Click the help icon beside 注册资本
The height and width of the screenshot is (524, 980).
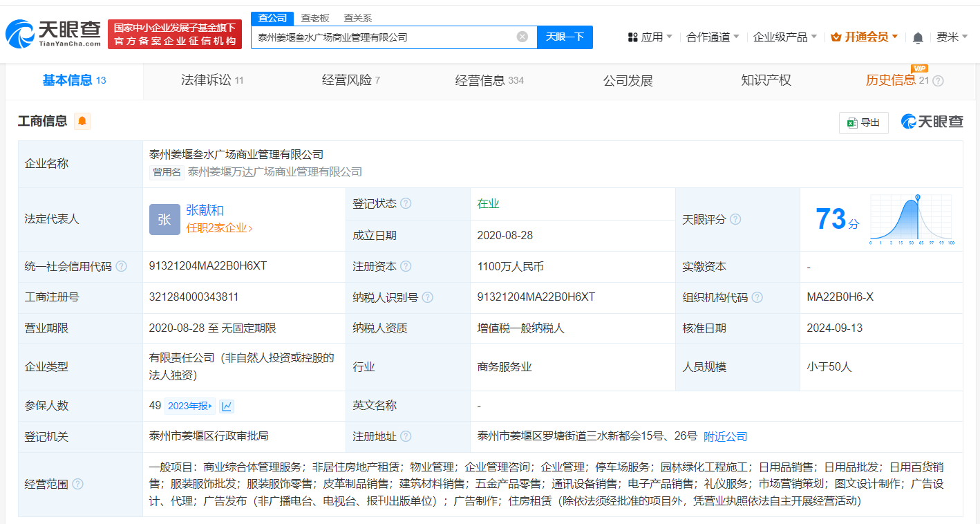pyautogui.click(x=406, y=266)
